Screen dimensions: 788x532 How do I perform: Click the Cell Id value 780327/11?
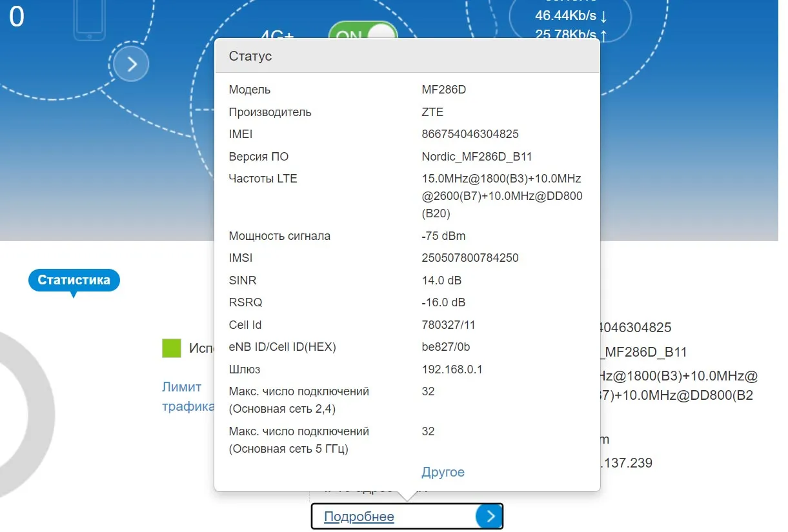tap(448, 325)
